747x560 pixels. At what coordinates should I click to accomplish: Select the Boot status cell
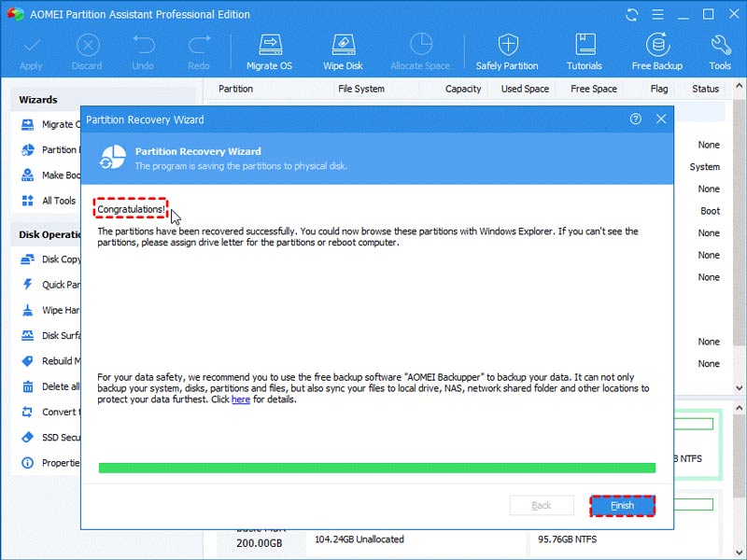click(711, 211)
